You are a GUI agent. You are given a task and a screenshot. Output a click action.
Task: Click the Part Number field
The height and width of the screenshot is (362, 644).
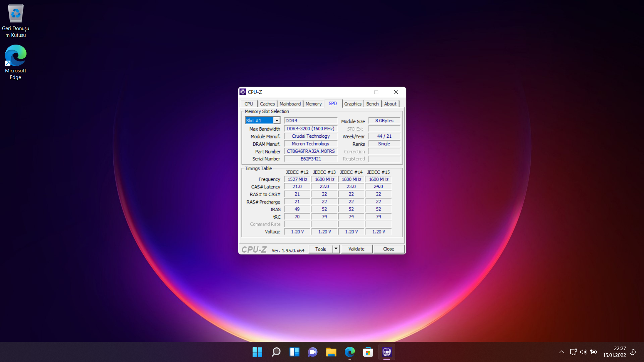(x=311, y=152)
